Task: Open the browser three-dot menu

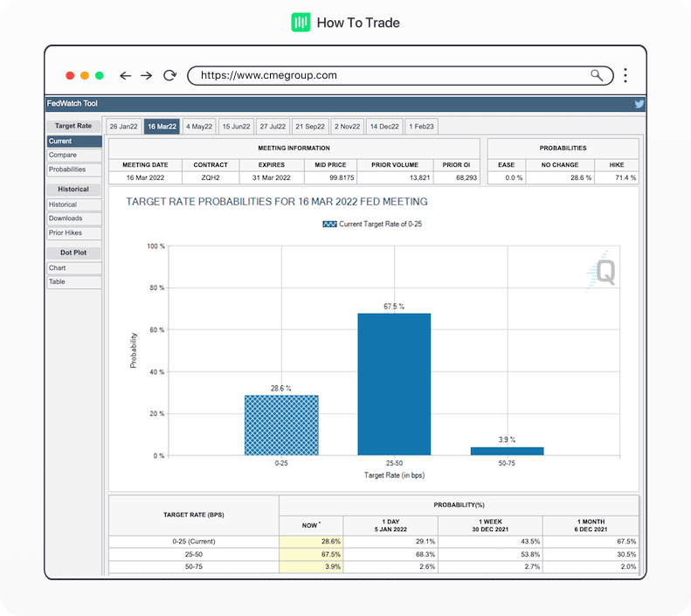Action: (x=625, y=76)
